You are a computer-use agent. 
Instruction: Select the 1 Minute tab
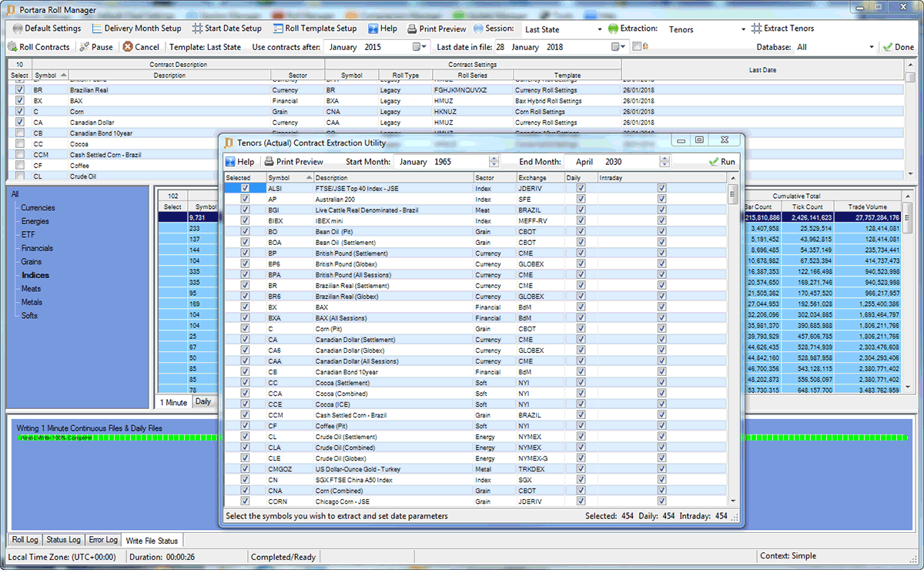173,402
